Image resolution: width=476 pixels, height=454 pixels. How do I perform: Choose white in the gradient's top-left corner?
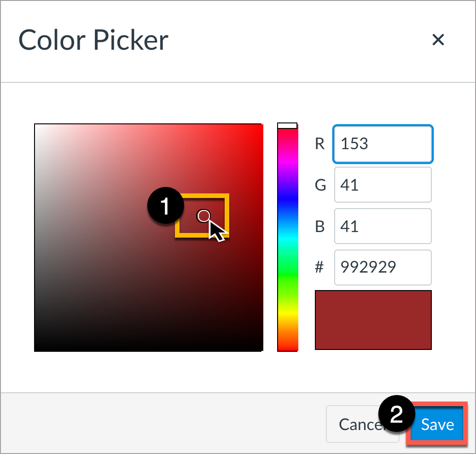(x=36, y=125)
